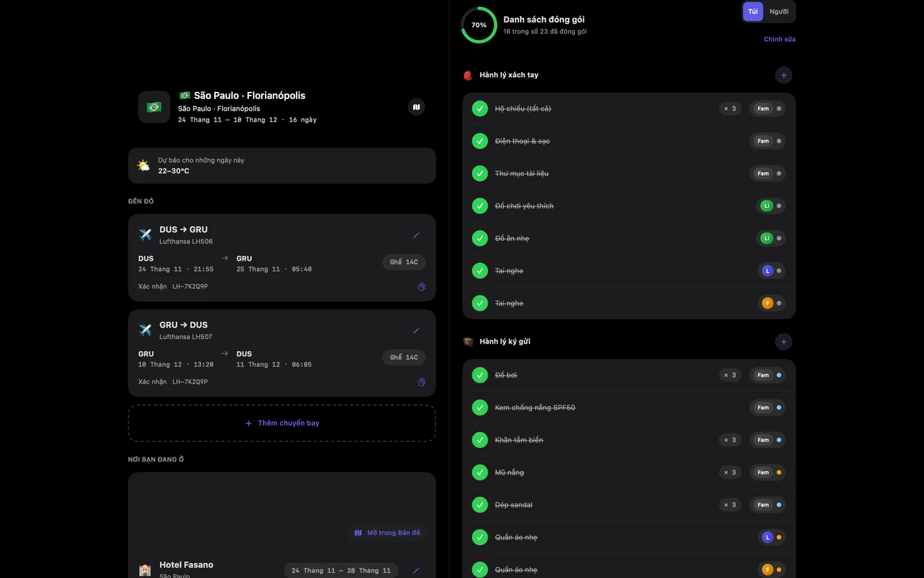Add item to Hành lý ký gửi
This screenshot has width=924, height=578.
(783, 342)
